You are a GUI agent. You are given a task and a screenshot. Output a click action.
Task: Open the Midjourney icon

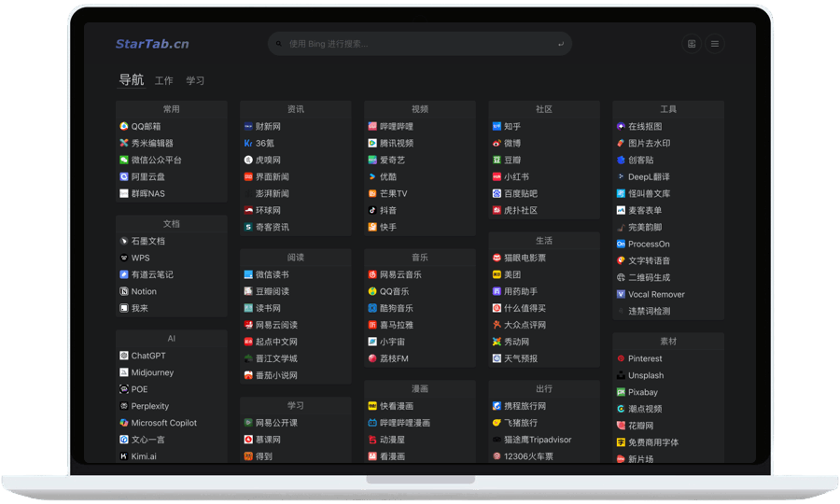(x=124, y=372)
